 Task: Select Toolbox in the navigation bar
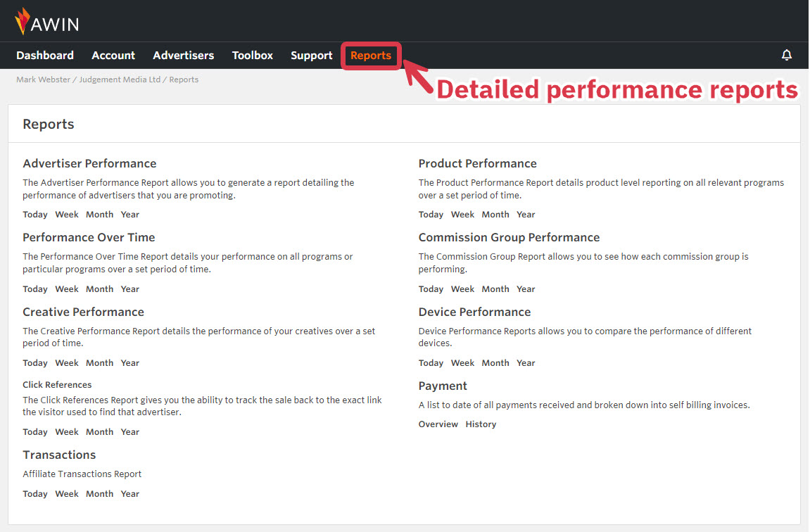coord(253,56)
